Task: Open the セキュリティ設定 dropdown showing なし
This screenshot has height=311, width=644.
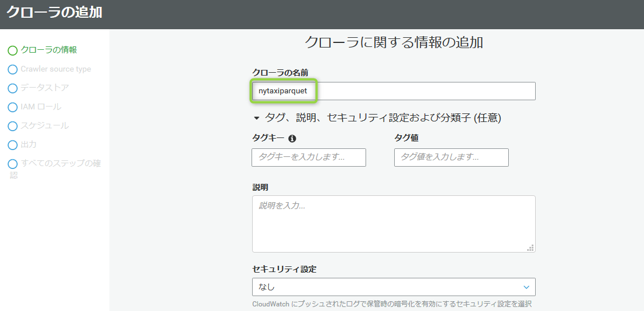Action: click(394, 287)
